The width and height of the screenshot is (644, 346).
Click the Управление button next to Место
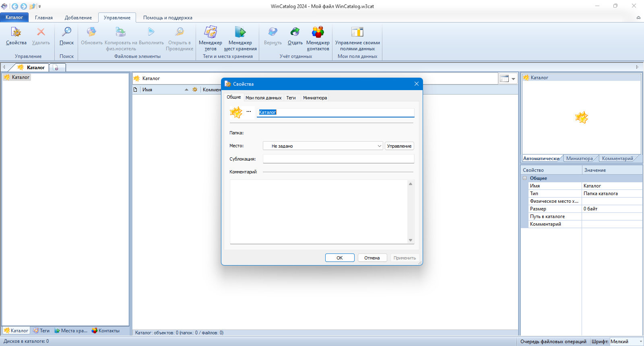[399, 146]
